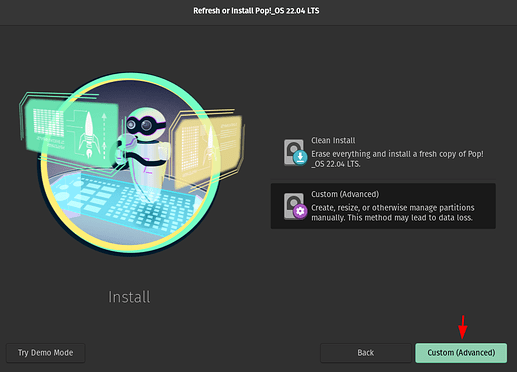
Task: Confirm with the green Custom (Advanced) button
Action: 461,353
